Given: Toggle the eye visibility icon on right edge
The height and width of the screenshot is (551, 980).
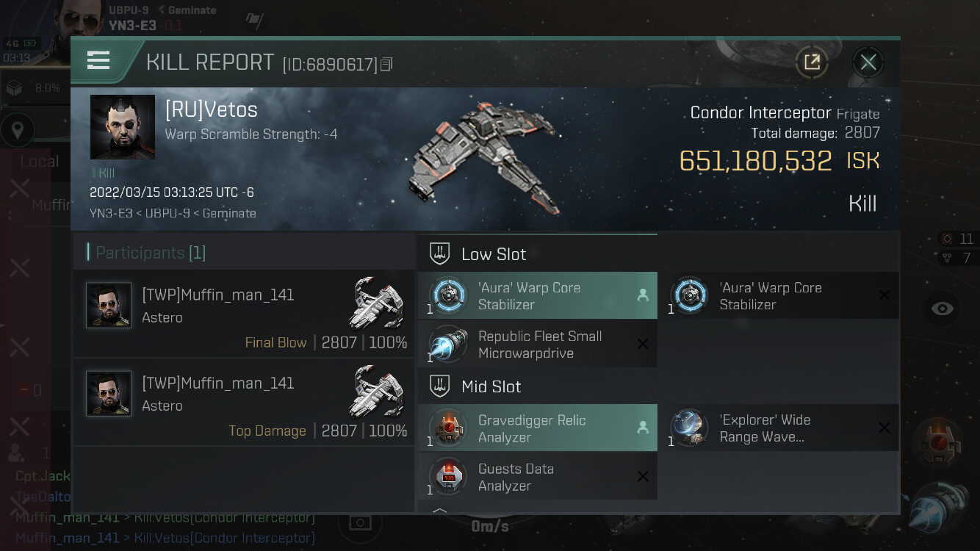Looking at the screenshot, I should tap(942, 309).
